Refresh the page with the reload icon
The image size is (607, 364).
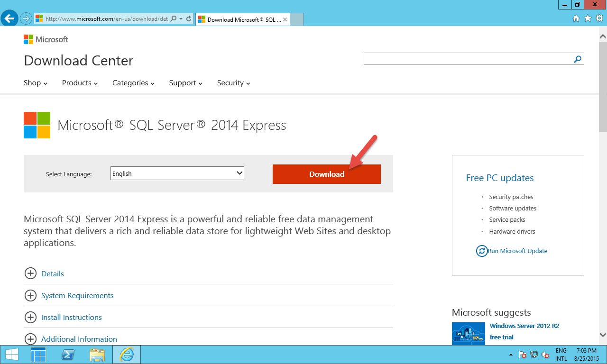[189, 19]
